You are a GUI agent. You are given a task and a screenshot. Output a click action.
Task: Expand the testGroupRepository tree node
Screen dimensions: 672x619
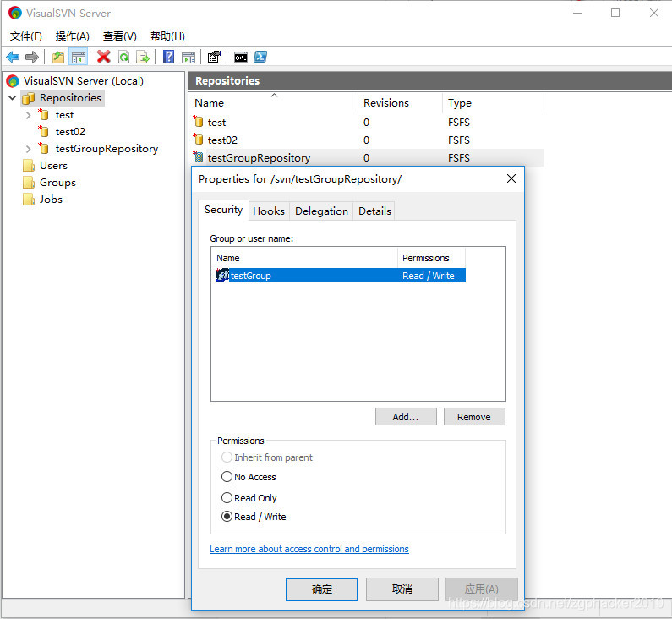(28, 149)
